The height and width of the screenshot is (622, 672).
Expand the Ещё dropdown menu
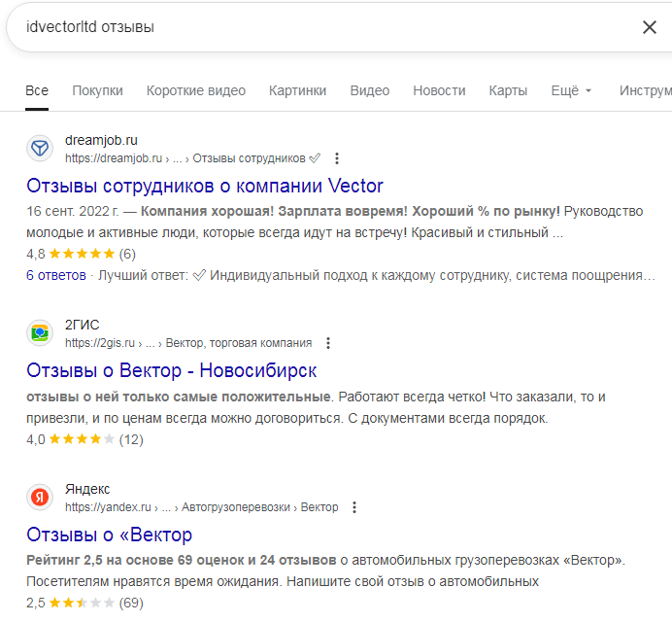[x=571, y=91]
